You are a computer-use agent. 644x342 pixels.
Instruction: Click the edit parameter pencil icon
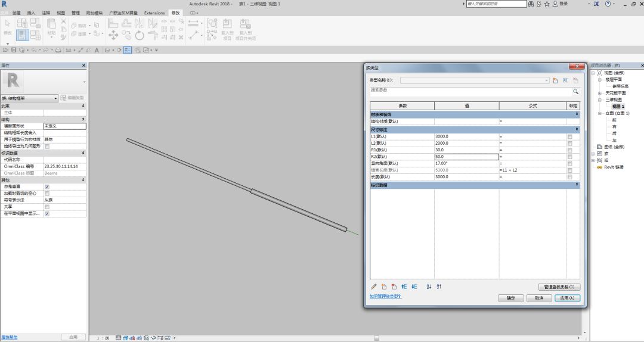[374, 287]
